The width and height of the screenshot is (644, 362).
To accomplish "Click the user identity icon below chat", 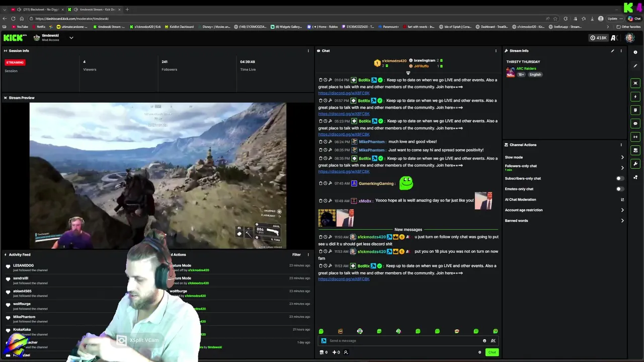I will coord(346,352).
